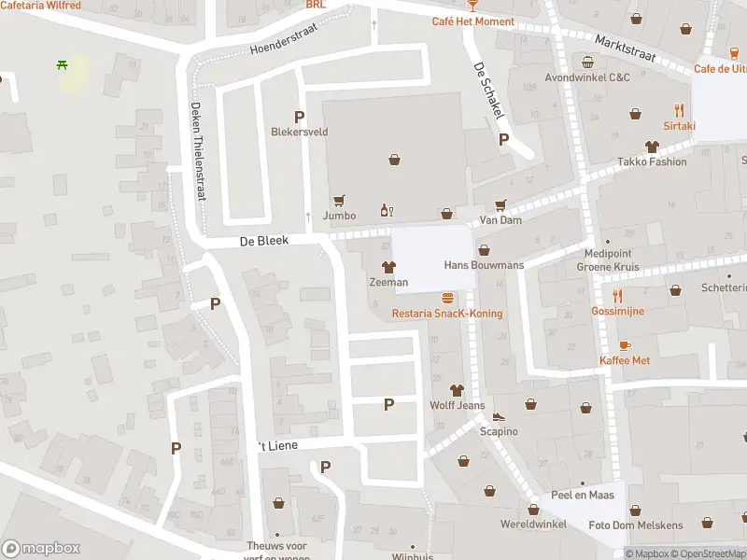Click the Jumbo label
Screen dimensions: 747x560
click(x=339, y=216)
